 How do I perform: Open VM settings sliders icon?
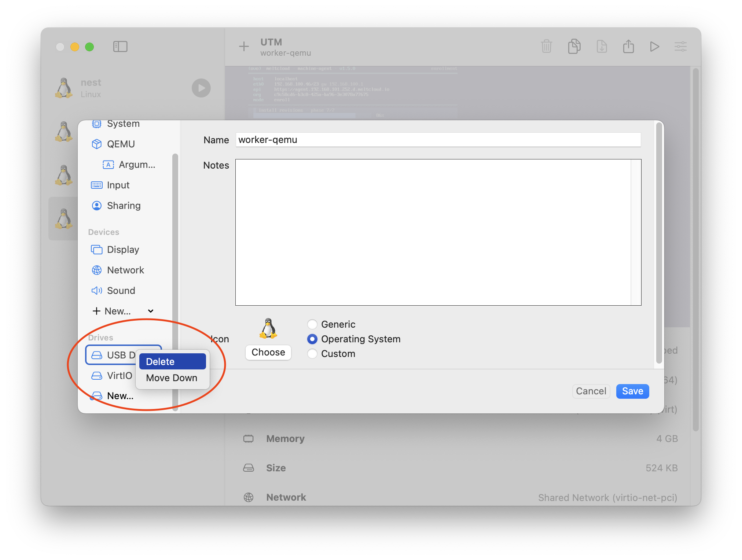coord(680,47)
